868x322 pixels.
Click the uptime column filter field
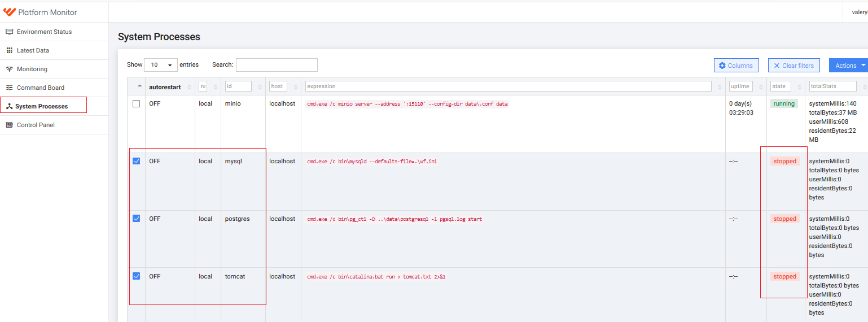[x=741, y=86]
